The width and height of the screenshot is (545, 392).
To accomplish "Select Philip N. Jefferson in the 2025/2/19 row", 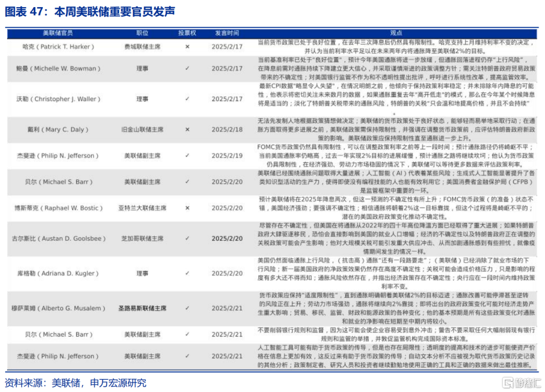I will pyautogui.click(x=58, y=156).
